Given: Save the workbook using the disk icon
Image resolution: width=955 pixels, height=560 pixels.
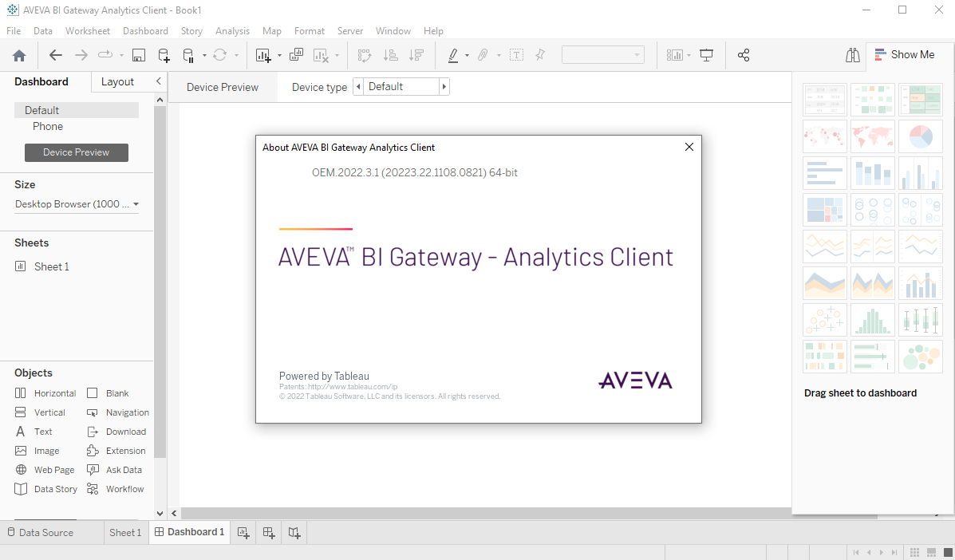Looking at the screenshot, I should click(x=139, y=55).
